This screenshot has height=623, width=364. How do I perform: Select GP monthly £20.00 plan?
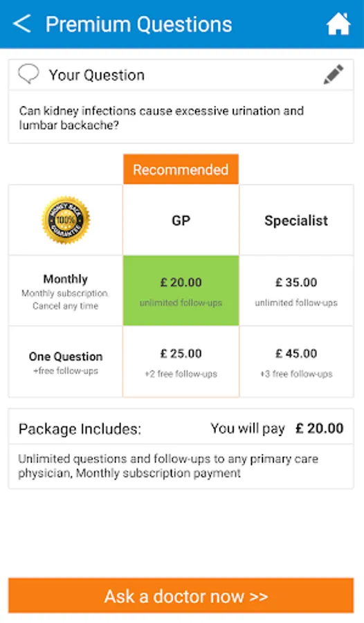[181, 291]
